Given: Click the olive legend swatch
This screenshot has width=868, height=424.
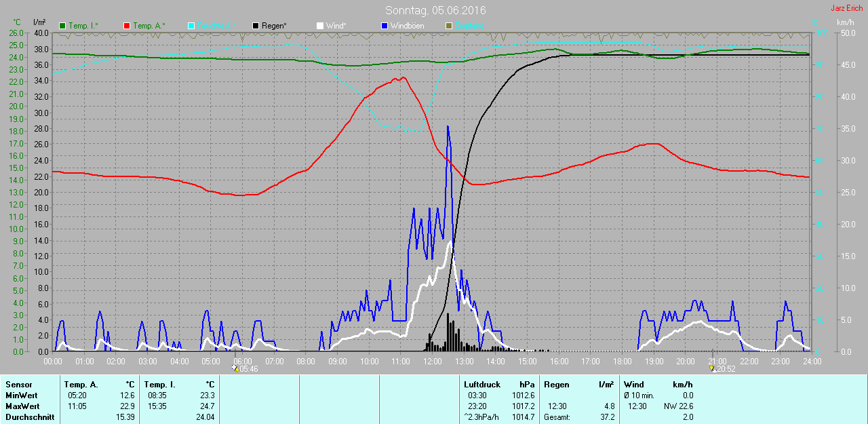Looking at the screenshot, I should tap(448, 26).
